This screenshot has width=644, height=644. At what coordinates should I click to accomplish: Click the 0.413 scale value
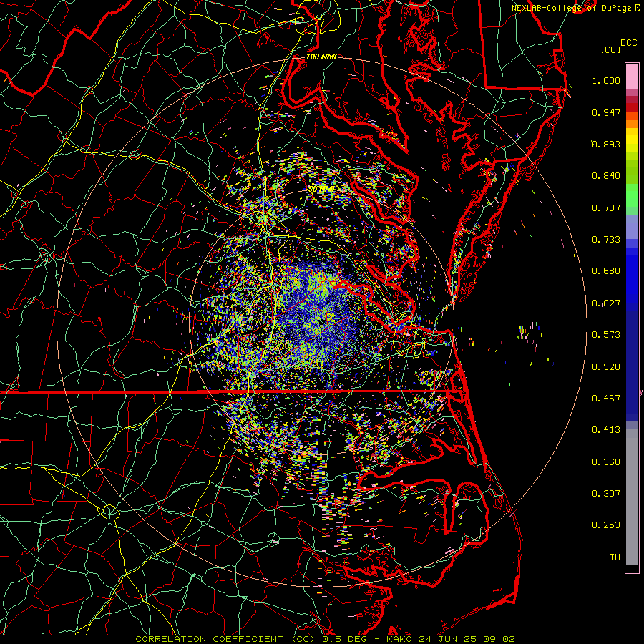coord(606,430)
